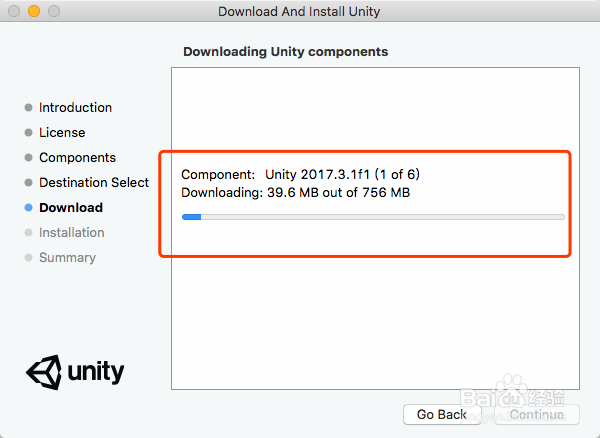Select the Introduction step label
Viewport: 600px width, 438px height.
pyautogui.click(x=75, y=107)
